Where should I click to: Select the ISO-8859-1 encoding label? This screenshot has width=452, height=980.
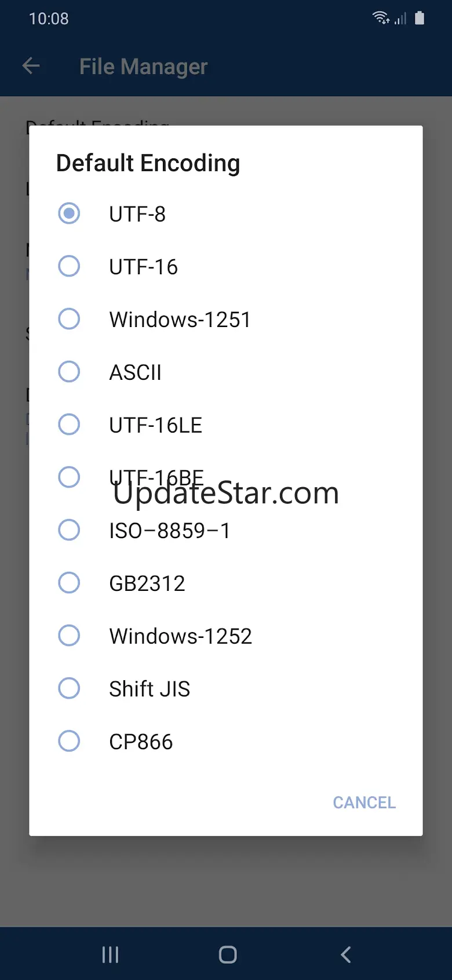(170, 531)
